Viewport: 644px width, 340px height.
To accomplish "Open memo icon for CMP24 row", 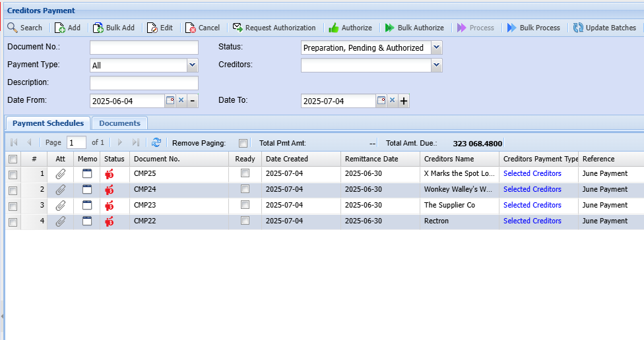I will coord(87,190).
